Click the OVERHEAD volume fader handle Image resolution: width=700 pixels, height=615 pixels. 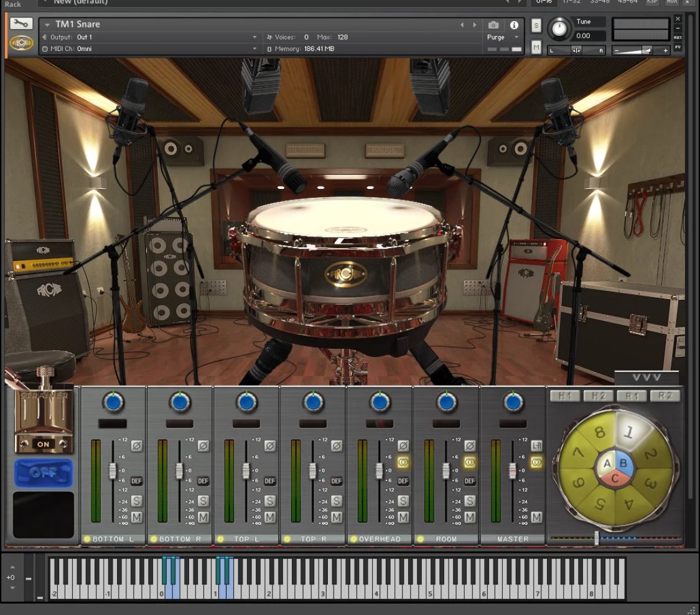pyautogui.click(x=379, y=470)
